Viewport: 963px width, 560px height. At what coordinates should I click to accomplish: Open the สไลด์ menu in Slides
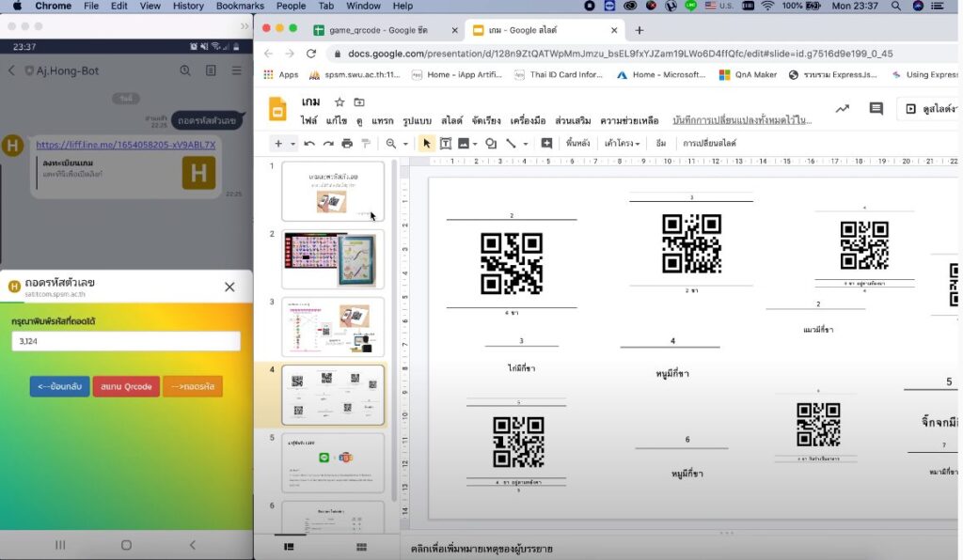pyautogui.click(x=451, y=121)
